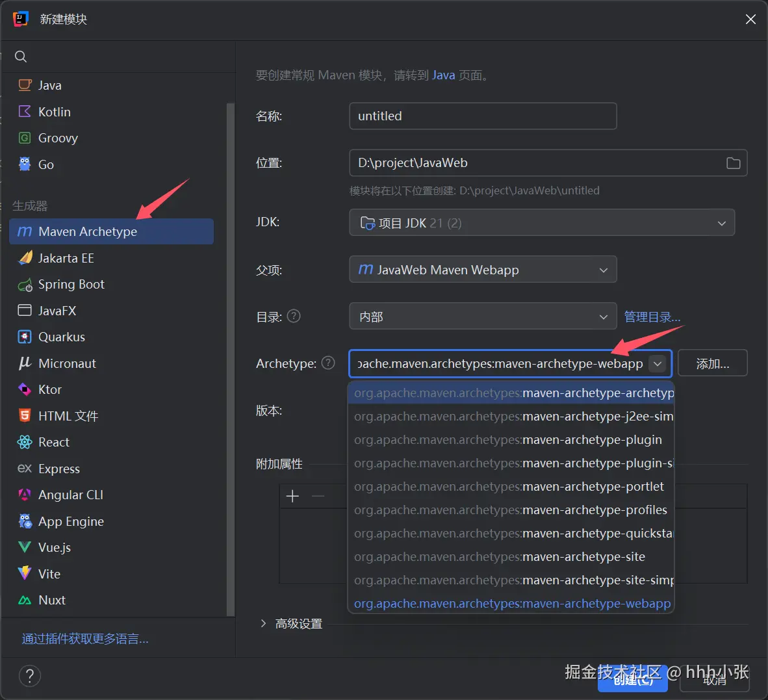Choose maven-archetype-site option

click(x=511, y=556)
